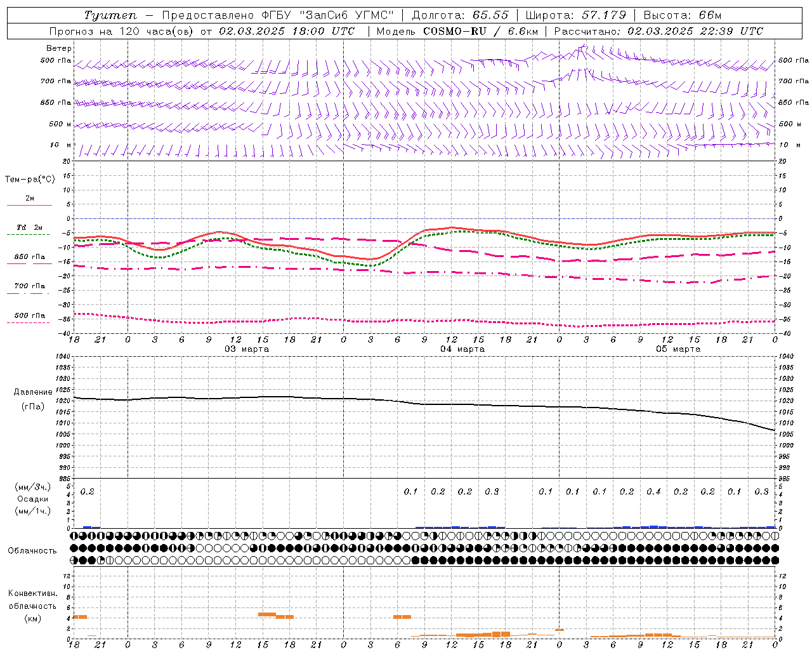Click the 04 марта date label
Image resolution: width=812 pixels, height=650 pixels.
click(x=462, y=348)
